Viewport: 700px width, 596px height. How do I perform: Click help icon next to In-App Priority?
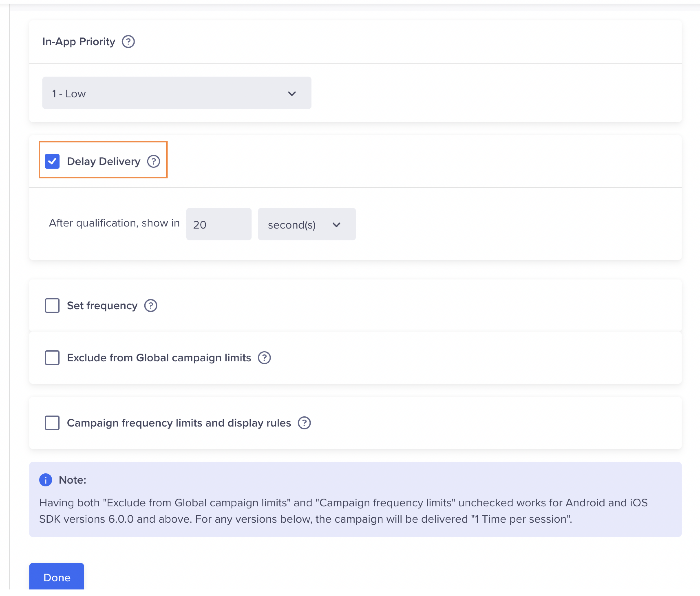click(x=128, y=42)
